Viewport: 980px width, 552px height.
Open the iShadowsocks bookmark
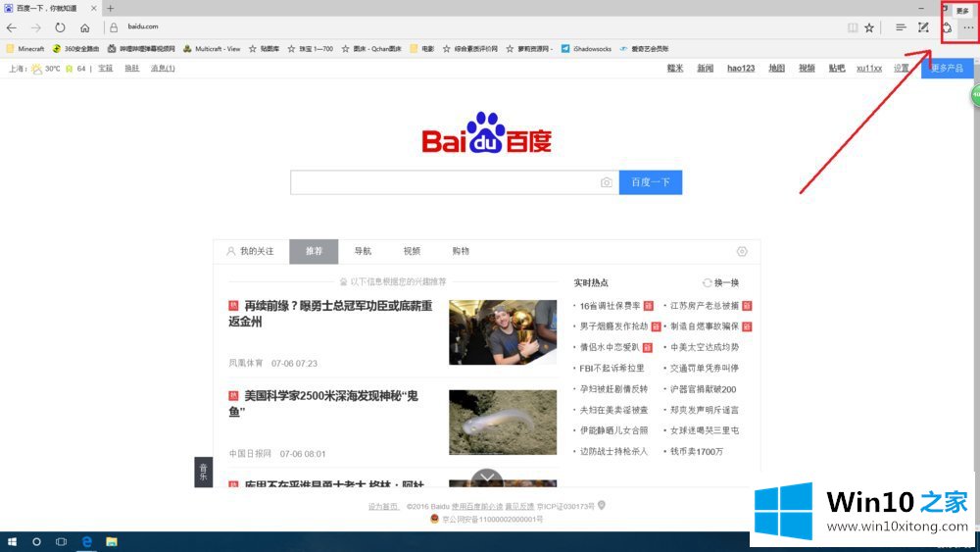click(x=586, y=49)
